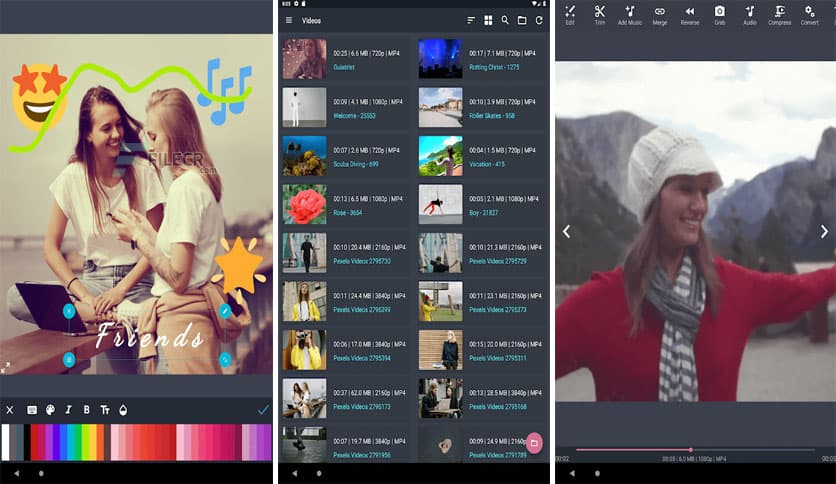This screenshot has height=484, width=836.
Task: Open search in Videos list
Action: [505, 20]
